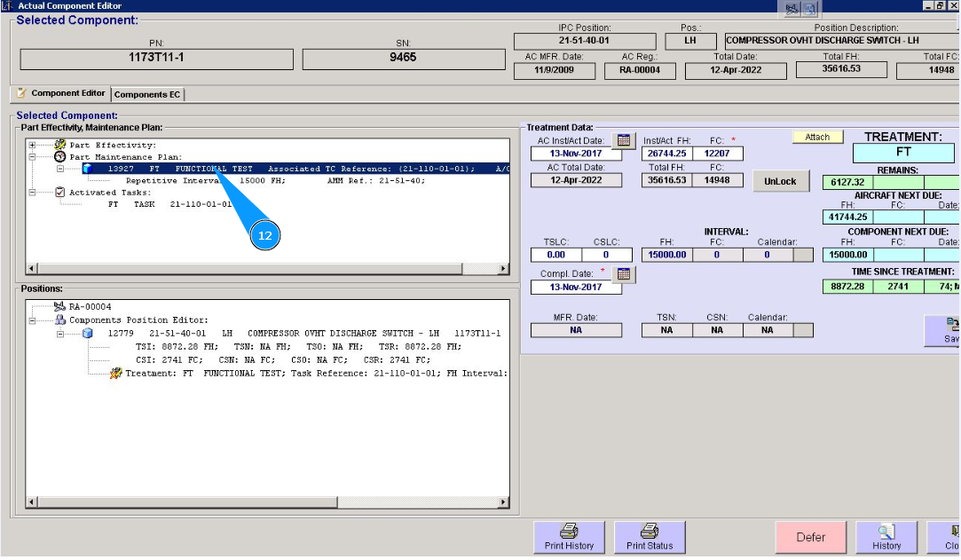
Task: Select Repetitive Interval 15000 FH row
Action: [275, 181]
